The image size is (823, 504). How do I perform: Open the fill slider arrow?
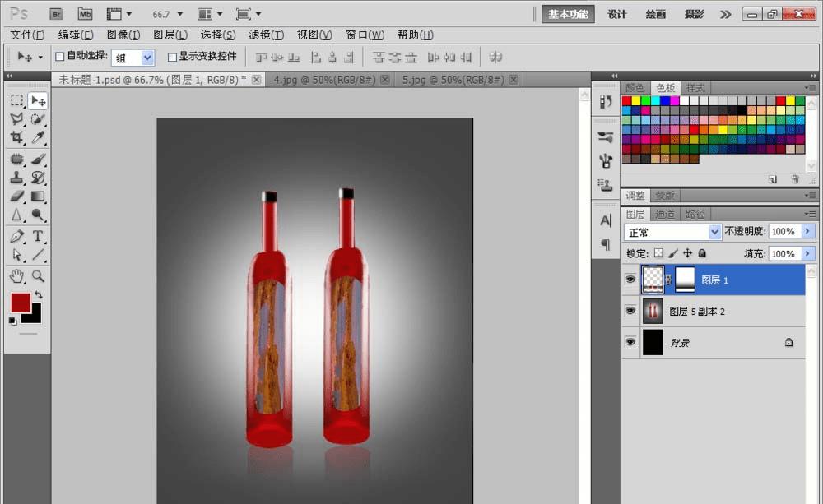(x=808, y=254)
